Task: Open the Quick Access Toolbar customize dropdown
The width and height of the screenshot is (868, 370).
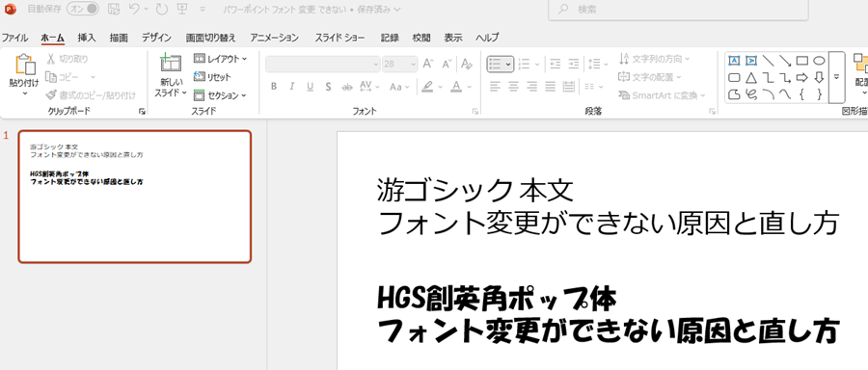Action: [x=203, y=10]
